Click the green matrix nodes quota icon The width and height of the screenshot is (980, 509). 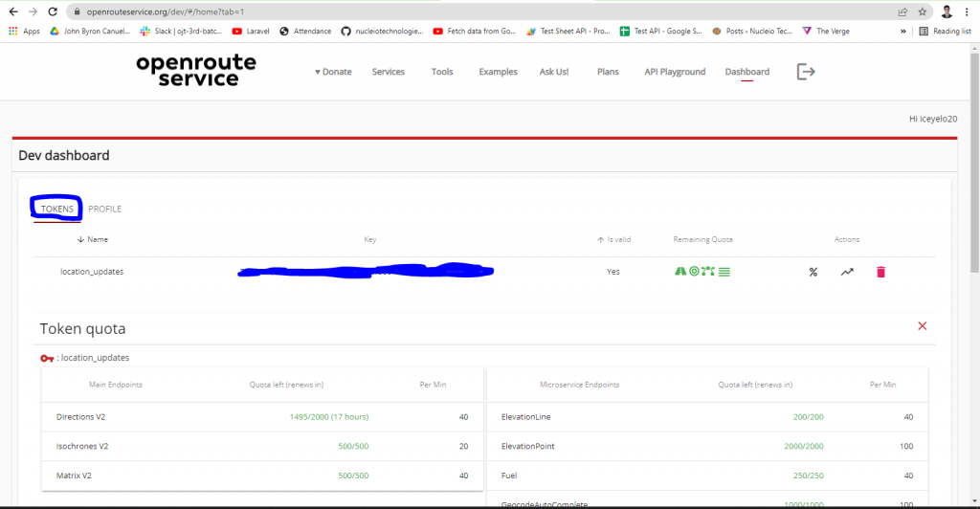click(707, 271)
